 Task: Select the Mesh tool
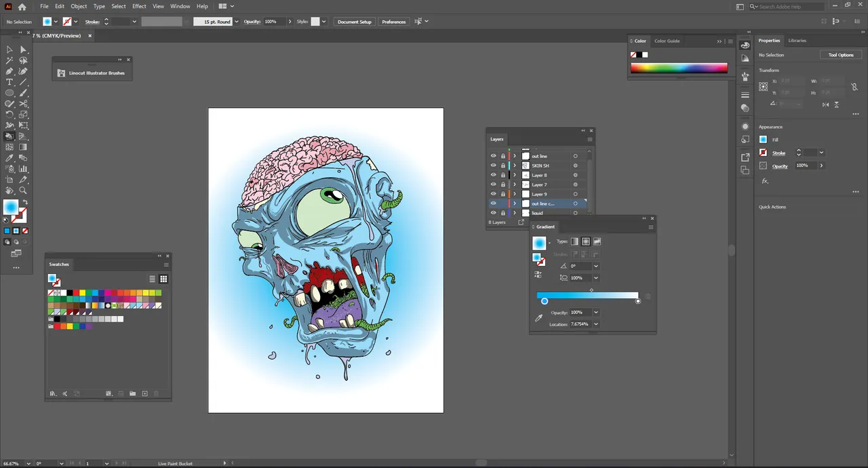(9, 147)
